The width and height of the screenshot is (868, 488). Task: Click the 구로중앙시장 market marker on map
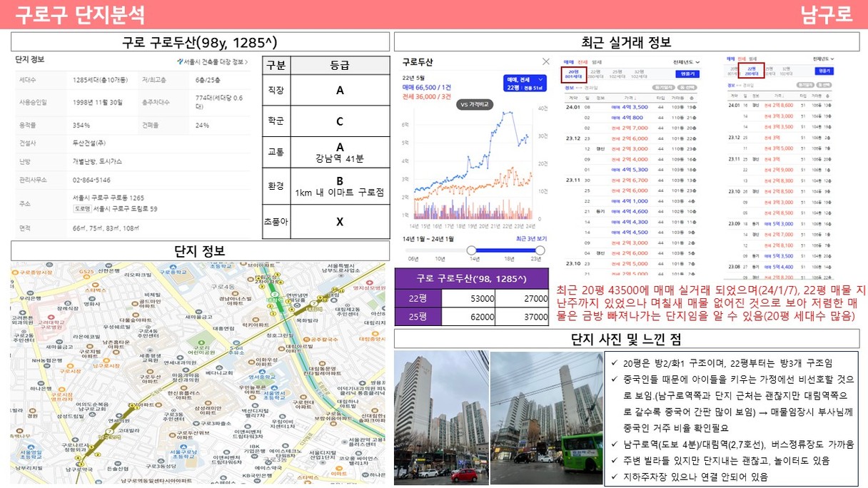15,273
